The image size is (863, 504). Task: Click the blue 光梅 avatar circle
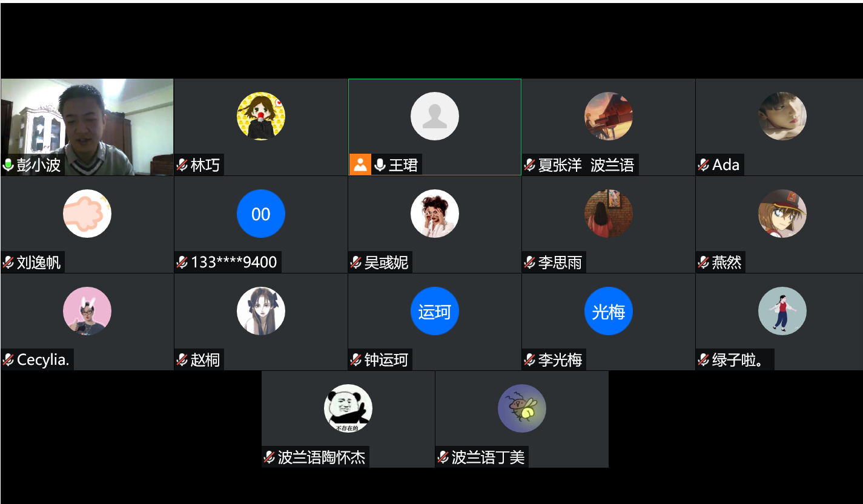pos(609,311)
